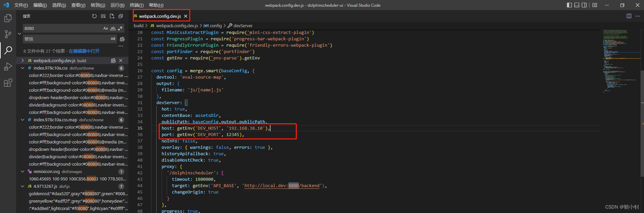This screenshot has height=213, width=644.
Task: Collapse the replace field toggle chevron
Action: point(19,34)
